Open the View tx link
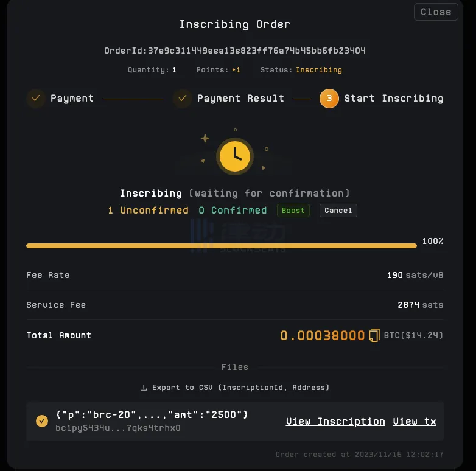Image resolution: width=476 pixels, height=471 pixels. click(415, 421)
